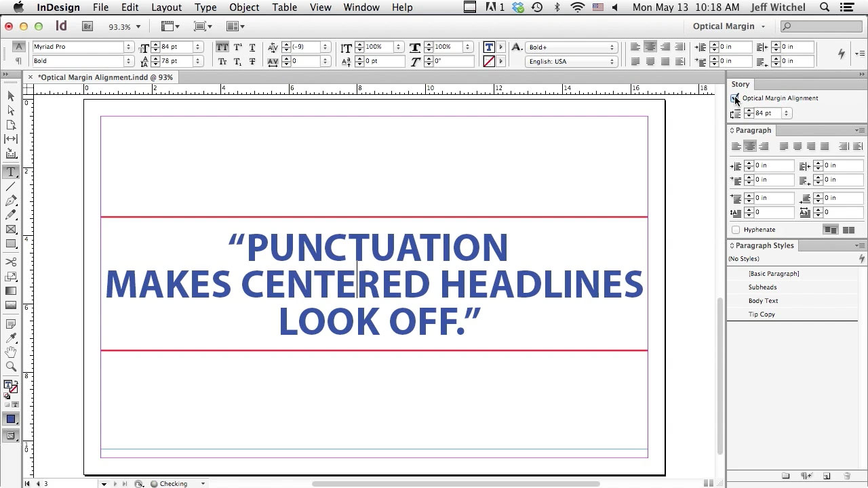Open the Bold font style dropdown

click(x=129, y=61)
